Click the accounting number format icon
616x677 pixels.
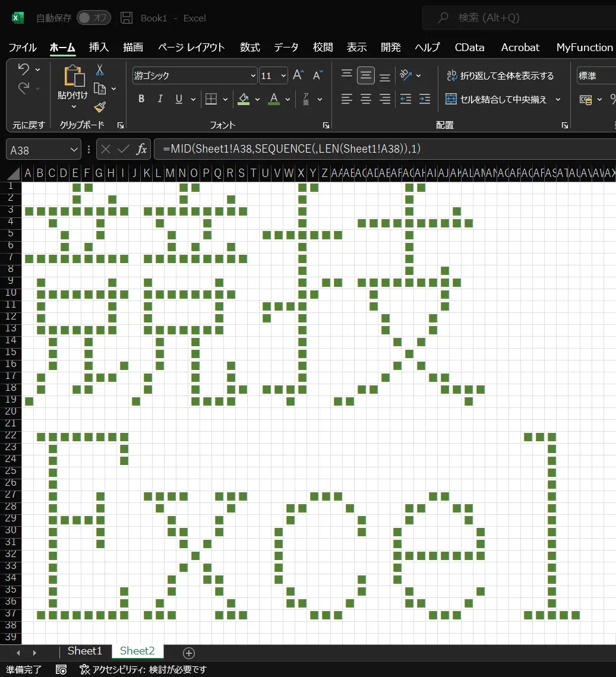point(586,100)
